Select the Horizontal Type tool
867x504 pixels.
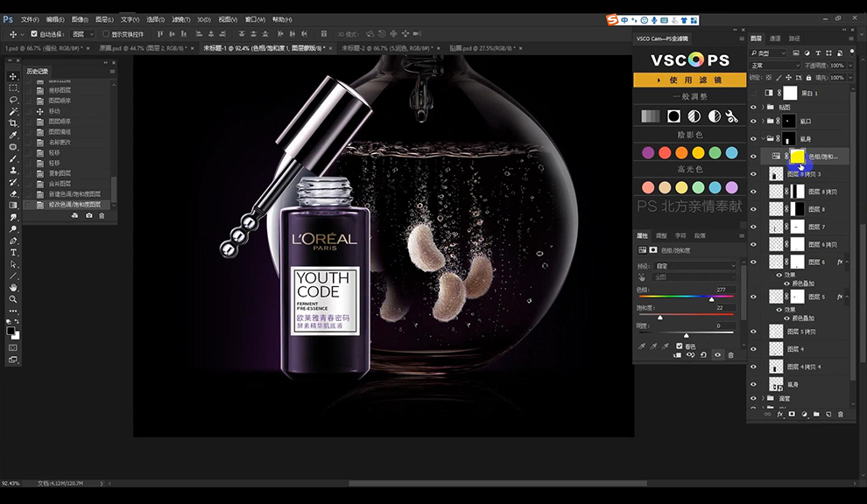point(13,252)
